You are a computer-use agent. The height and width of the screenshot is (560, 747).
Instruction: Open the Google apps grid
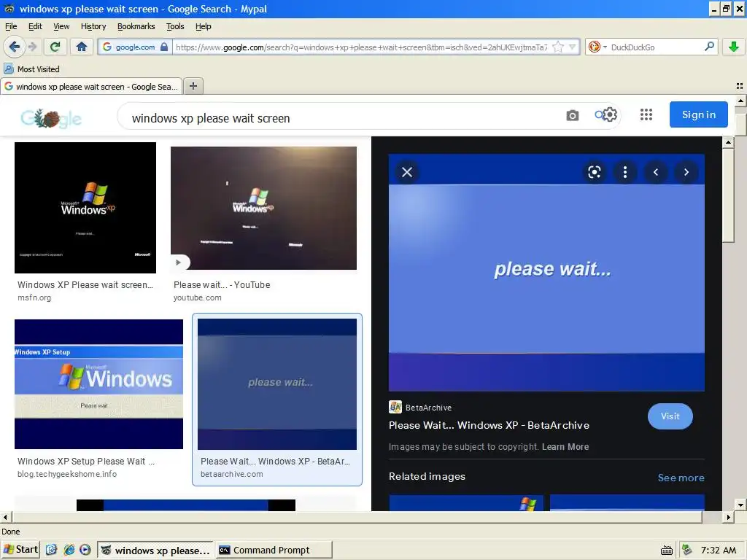[646, 114]
